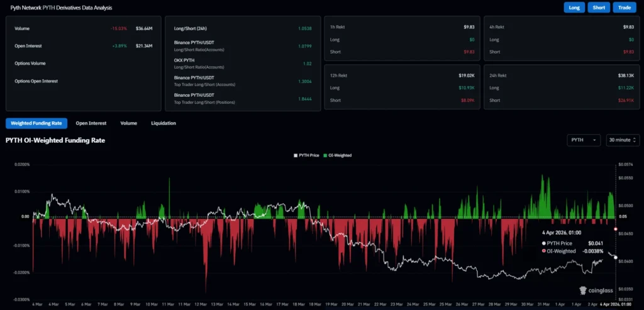Click the green OI-Weighted legend square

(x=325, y=155)
